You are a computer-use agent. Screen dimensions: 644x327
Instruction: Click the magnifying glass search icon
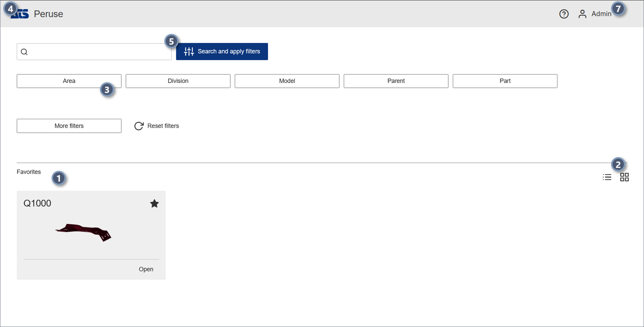click(24, 52)
